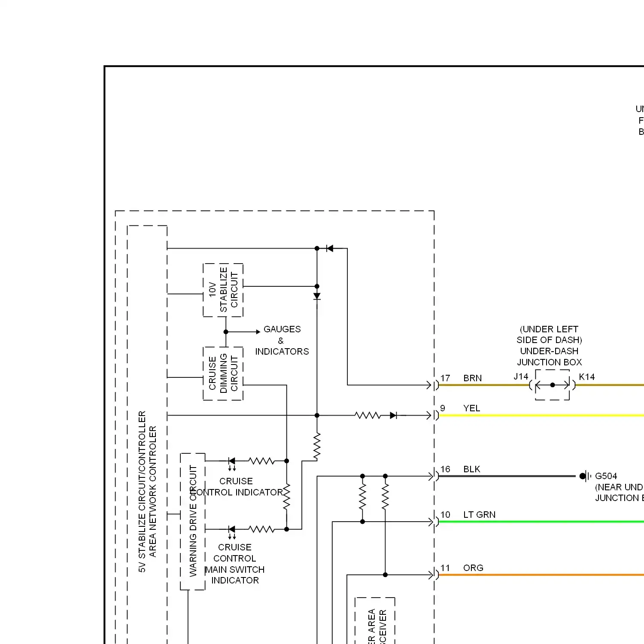Click the resistor beside the cruise control indicator LED
The width and height of the screenshot is (644, 644).
click(x=261, y=461)
